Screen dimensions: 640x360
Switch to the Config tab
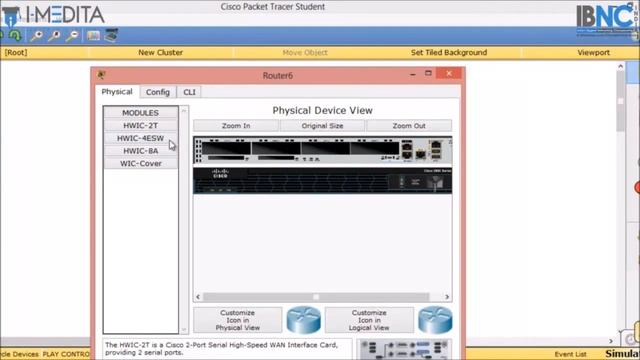coord(158,92)
